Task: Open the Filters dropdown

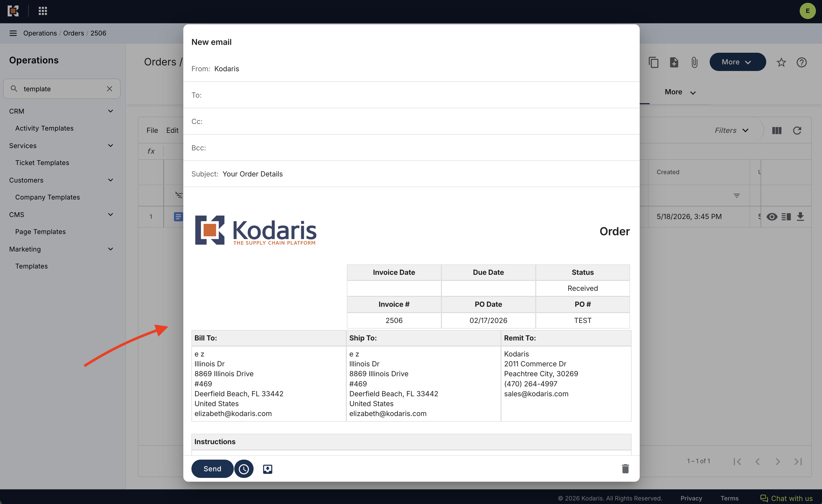Action: pos(731,130)
